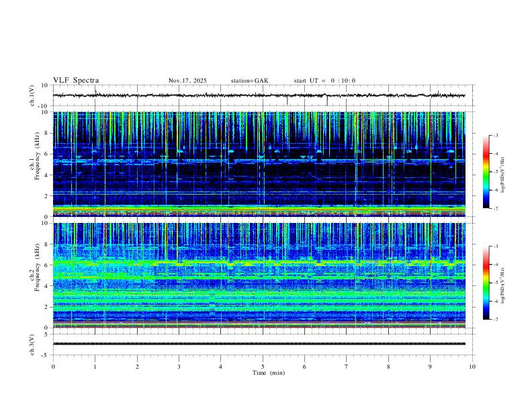Image resolution: width=532 pixels, height=411 pixels.
Task: Click the ch.3 thick black signal trace
Action: click(x=259, y=344)
